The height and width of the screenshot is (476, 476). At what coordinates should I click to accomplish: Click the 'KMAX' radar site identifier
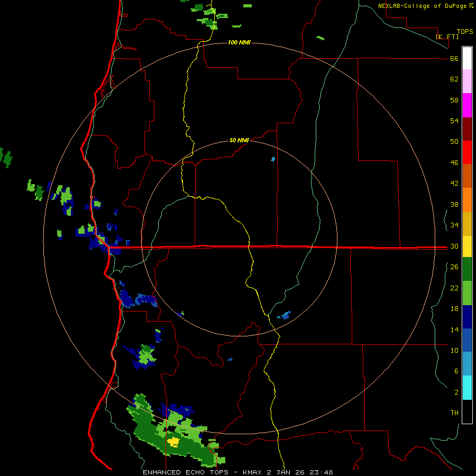[x=253, y=472]
